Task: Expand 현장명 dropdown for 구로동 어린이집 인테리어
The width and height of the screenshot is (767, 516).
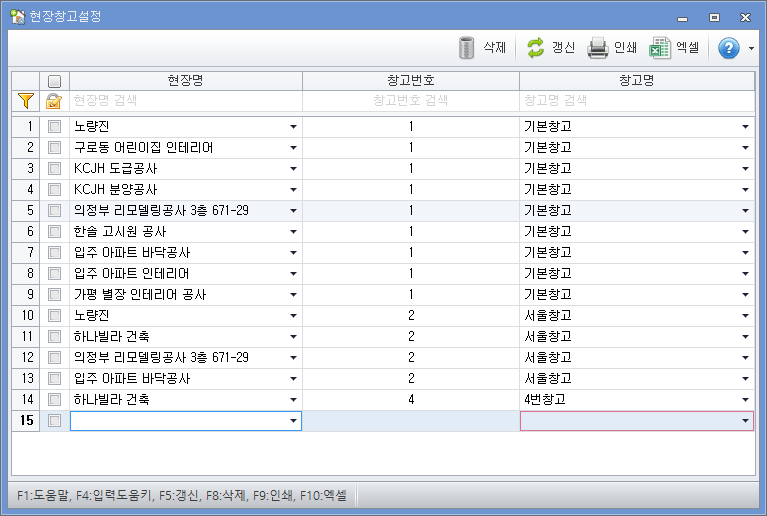Action: (293, 148)
